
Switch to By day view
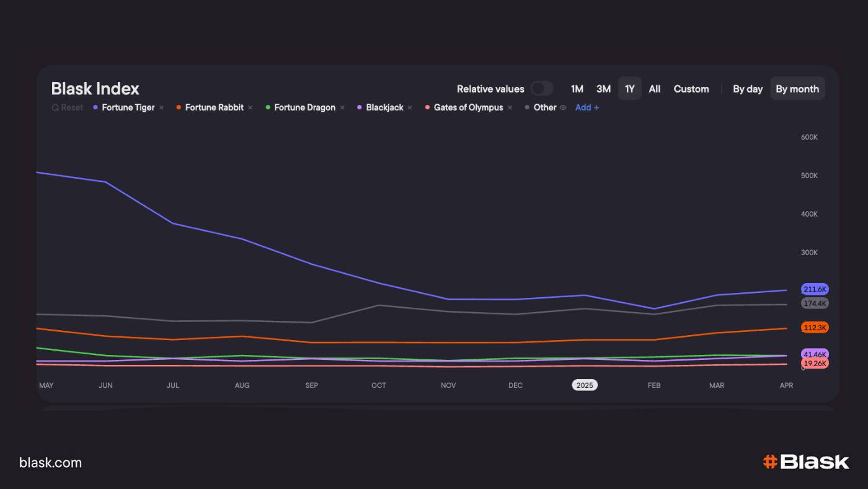pyautogui.click(x=748, y=89)
